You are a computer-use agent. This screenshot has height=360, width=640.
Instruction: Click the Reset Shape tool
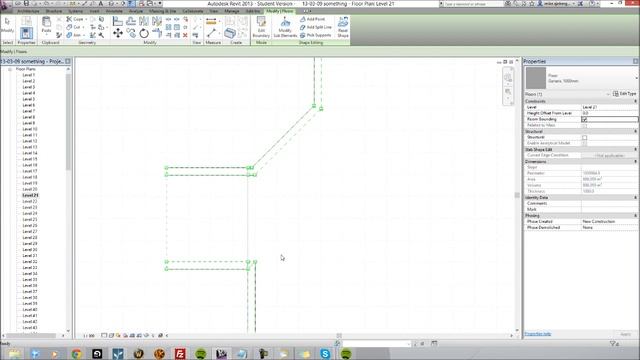tap(343, 27)
